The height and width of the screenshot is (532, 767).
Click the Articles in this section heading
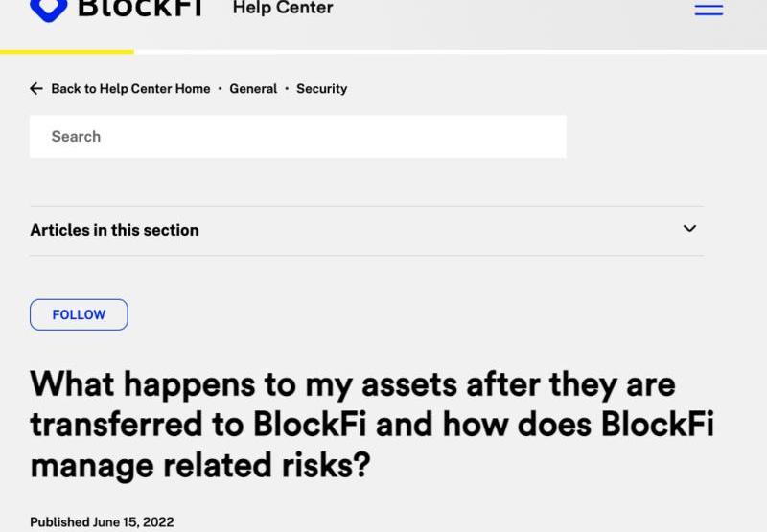point(114,230)
